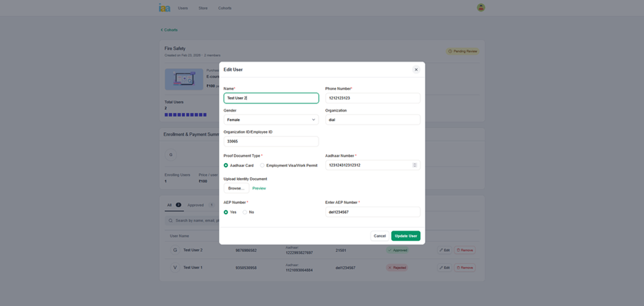Choose Yes for AEP Number
Screen dimensions: 644x306
point(226,212)
